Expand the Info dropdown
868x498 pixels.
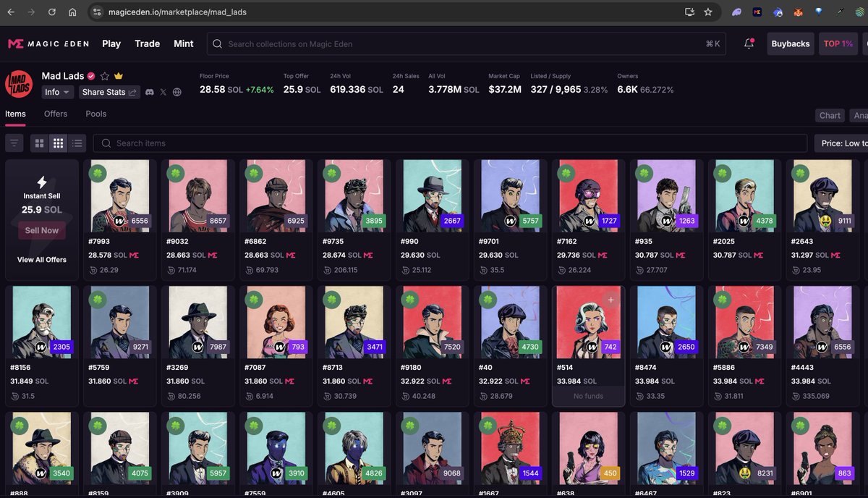pos(57,92)
